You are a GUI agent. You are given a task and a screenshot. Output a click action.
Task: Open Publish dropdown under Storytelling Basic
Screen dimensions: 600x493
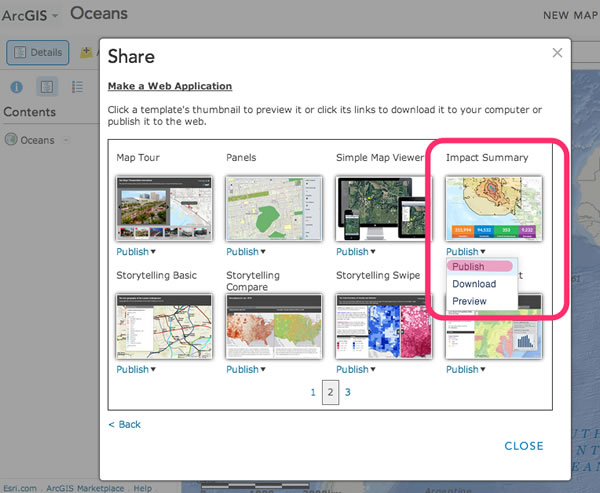(136, 369)
